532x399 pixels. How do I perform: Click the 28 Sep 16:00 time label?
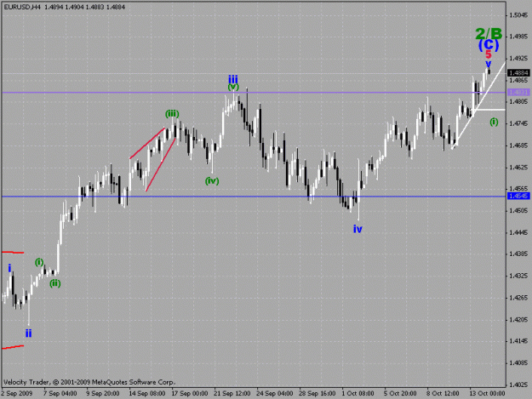(x=317, y=393)
